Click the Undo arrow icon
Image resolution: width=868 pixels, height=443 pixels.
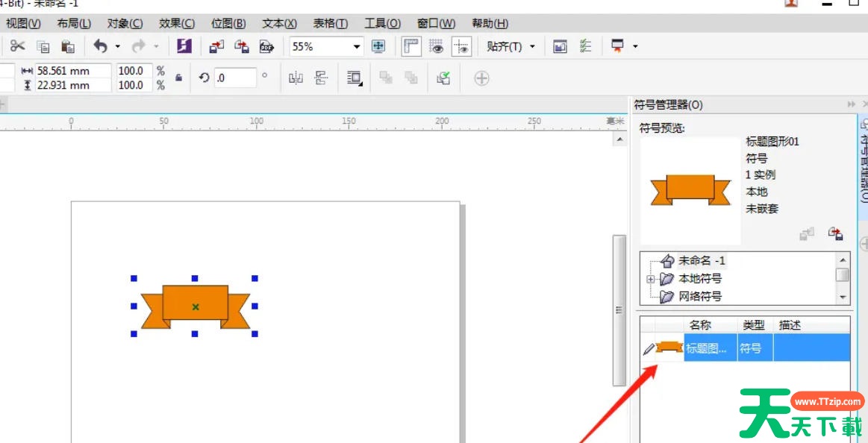[x=101, y=46]
